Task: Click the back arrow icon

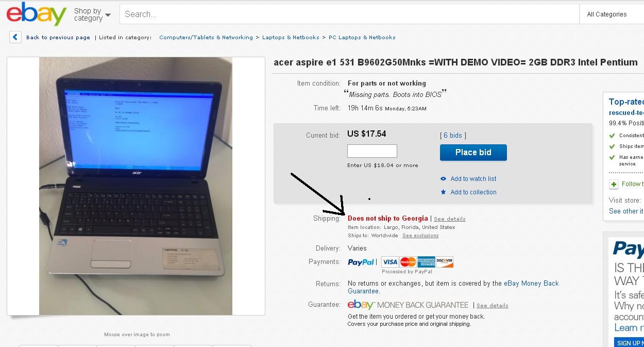Action: click(15, 37)
